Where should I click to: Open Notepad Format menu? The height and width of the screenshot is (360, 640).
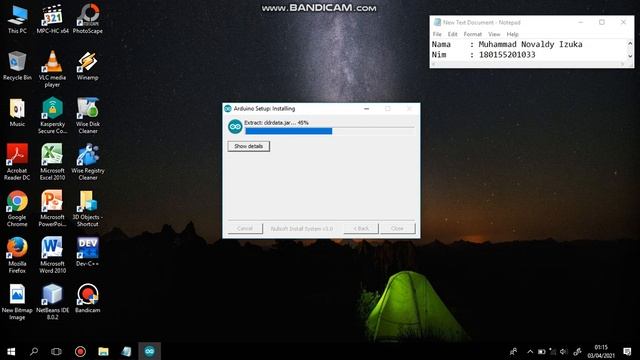473,34
